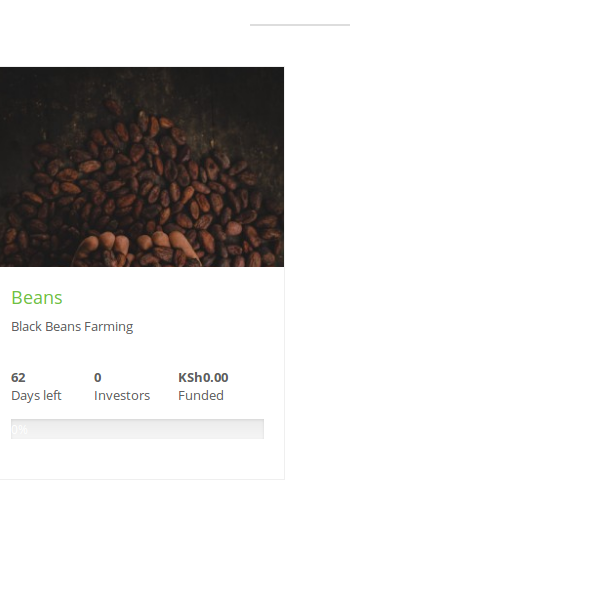Screen dimensions: 600x600
Task: Click the KSh0.00 funded amount
Action: pos(203,378)
